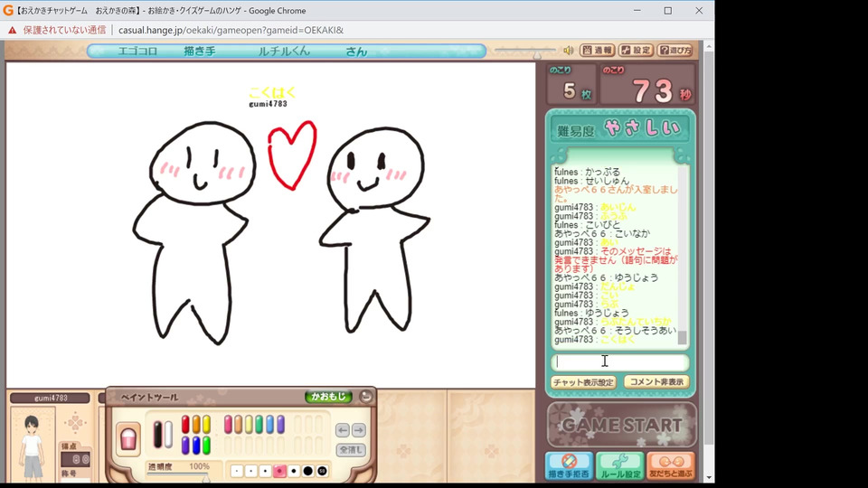Open the かおもじ emoticon menu

point(327,397)
